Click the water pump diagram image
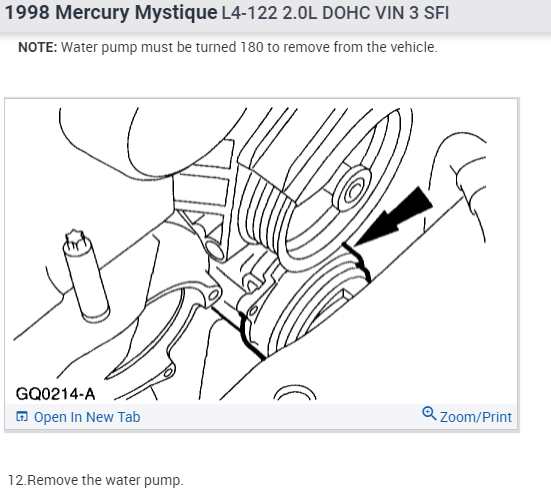 tap(261, 253)
